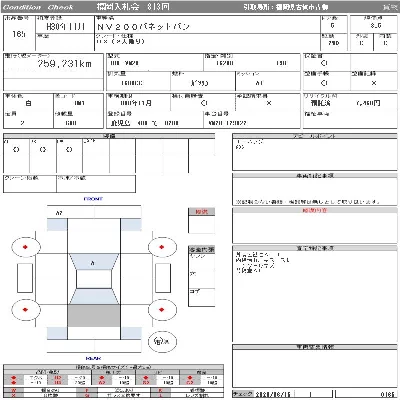The image size is (400, 400).
Task: Click the 7,460円 recycle fee value
Action: (368, 103)
